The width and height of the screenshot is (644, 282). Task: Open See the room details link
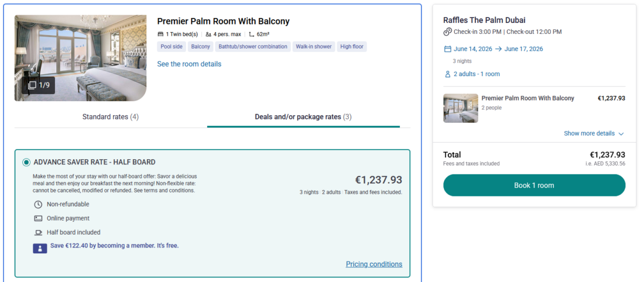(x=189, y=64)
